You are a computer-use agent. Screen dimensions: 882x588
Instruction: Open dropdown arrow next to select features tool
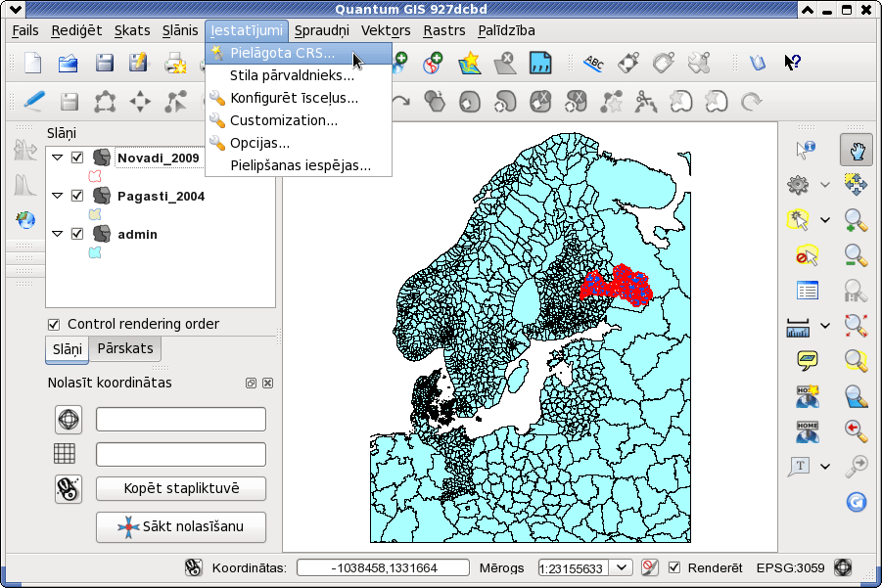[824, 220]
